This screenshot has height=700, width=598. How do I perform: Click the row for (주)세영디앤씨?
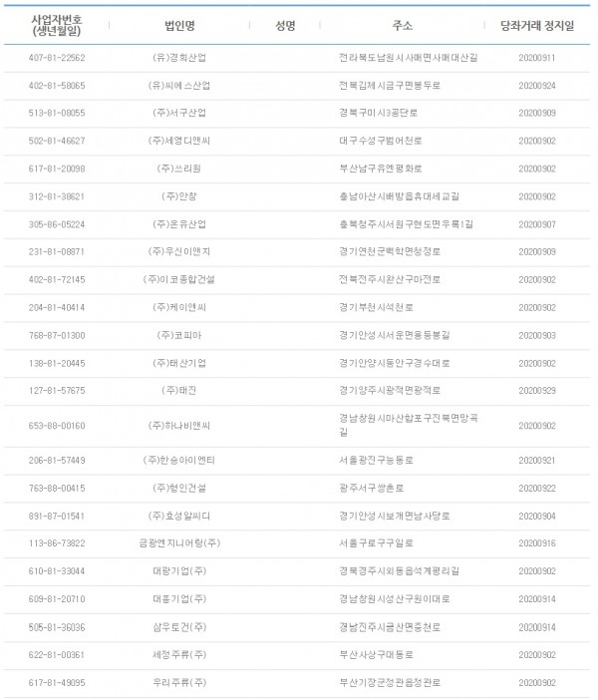click(297, 141)
